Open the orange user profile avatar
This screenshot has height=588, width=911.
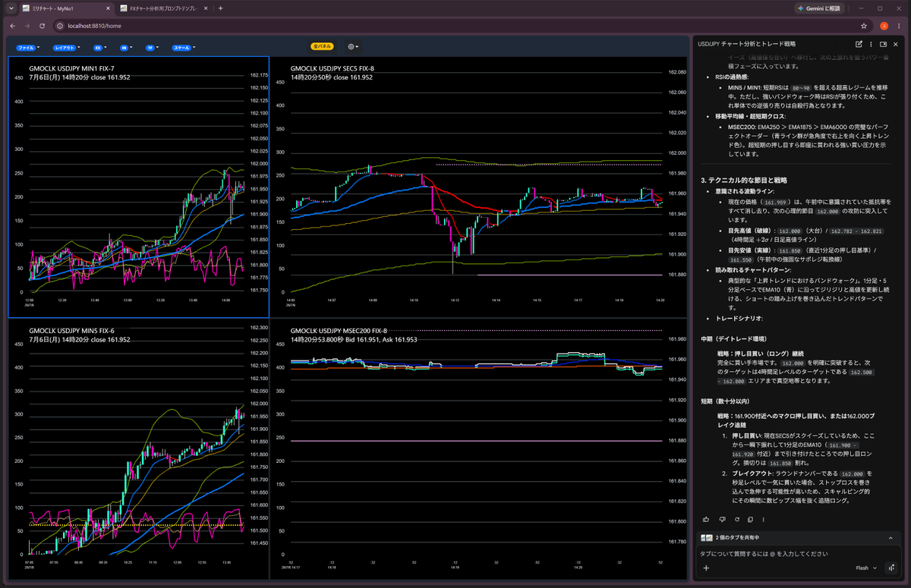pos(884,26)
